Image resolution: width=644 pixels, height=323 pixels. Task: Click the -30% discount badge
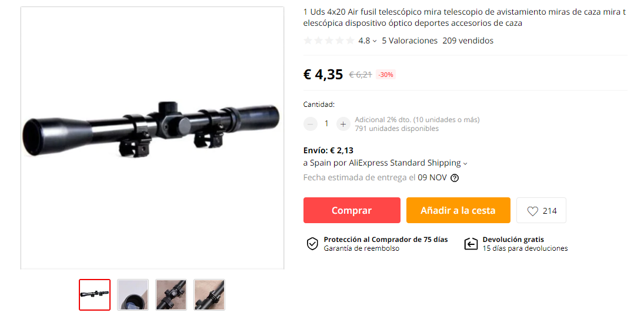pos(386,75)
